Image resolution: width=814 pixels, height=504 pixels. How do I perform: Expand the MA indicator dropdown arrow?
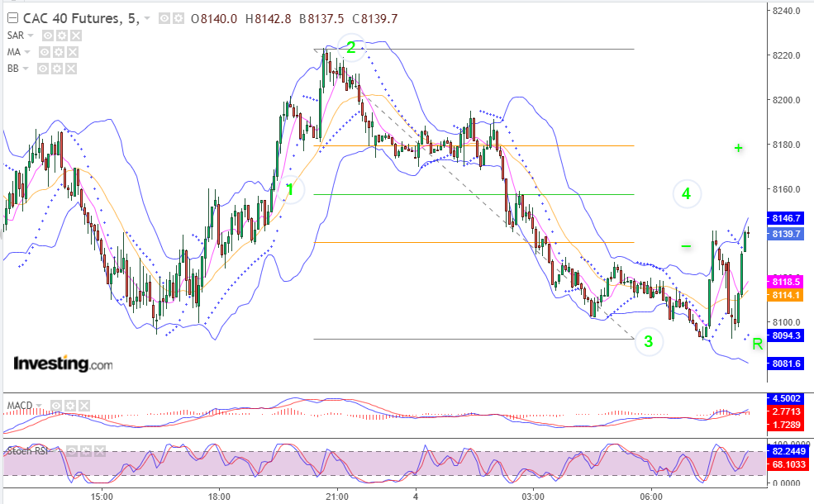(27, 52)
